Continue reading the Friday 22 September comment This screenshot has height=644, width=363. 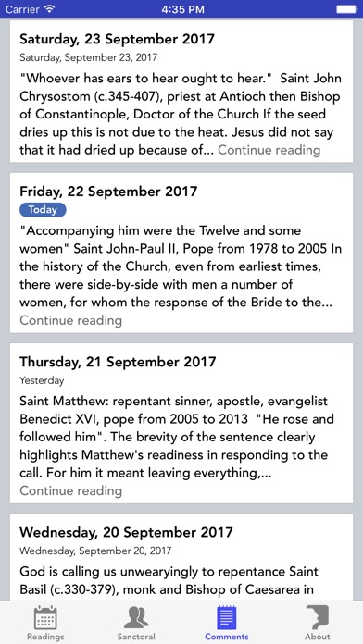click(x=70, y=320)
